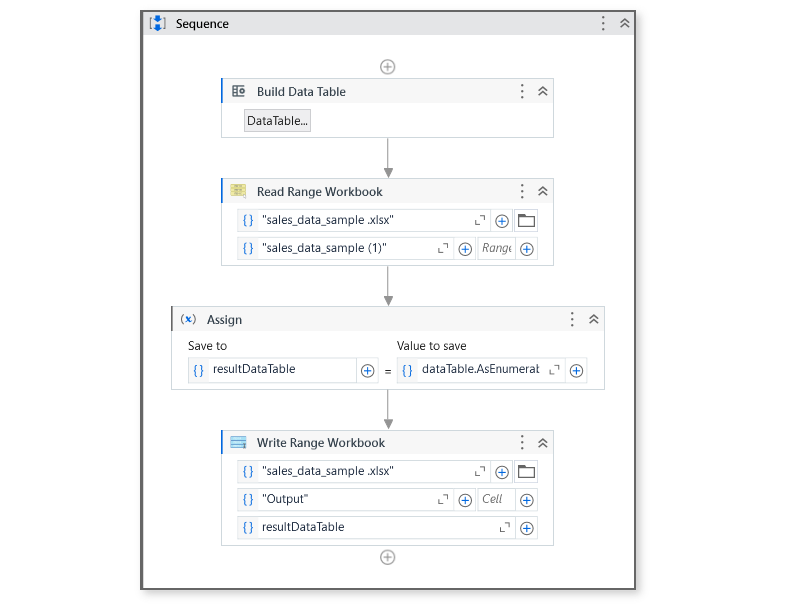Click the add-activity plus below Write Range Workbook

tap(387, 557)
